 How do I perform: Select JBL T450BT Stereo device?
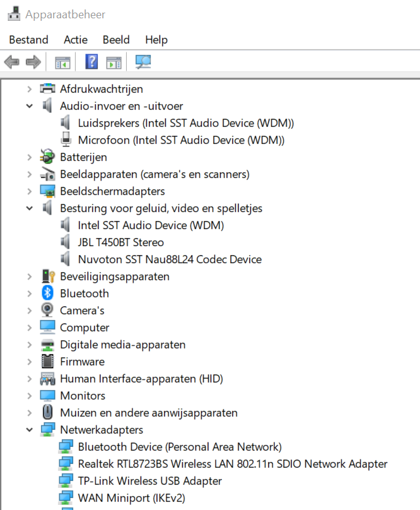click(x=120, y=242)
